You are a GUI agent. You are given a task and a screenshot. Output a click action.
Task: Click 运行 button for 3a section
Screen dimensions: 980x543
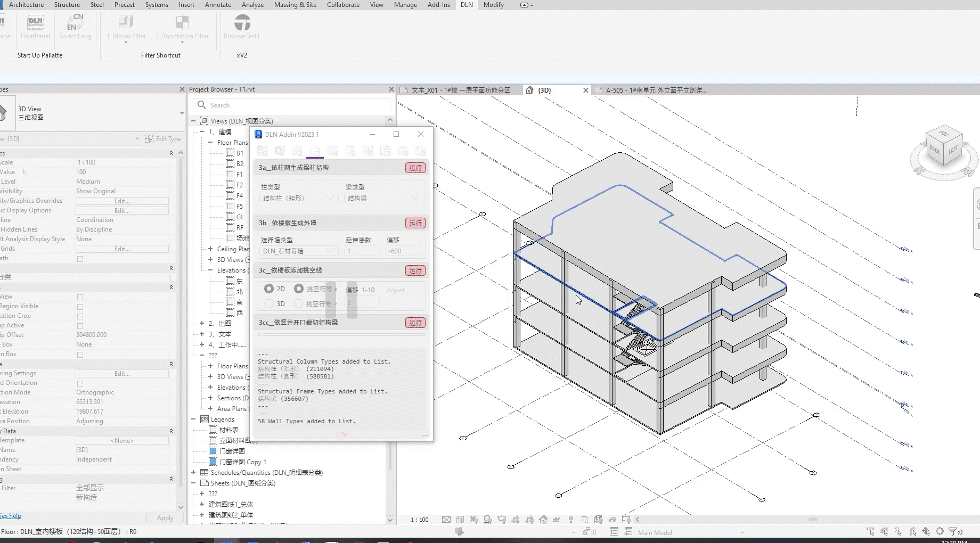pos(415,168)
